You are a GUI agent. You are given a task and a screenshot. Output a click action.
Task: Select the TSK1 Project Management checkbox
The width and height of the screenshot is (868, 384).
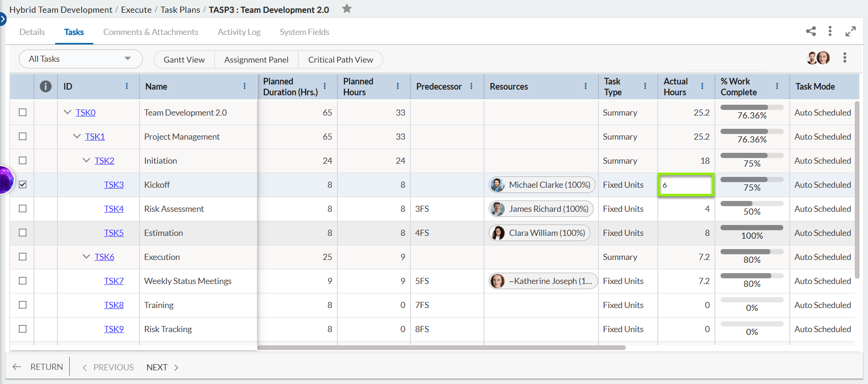tap(23, 136)
